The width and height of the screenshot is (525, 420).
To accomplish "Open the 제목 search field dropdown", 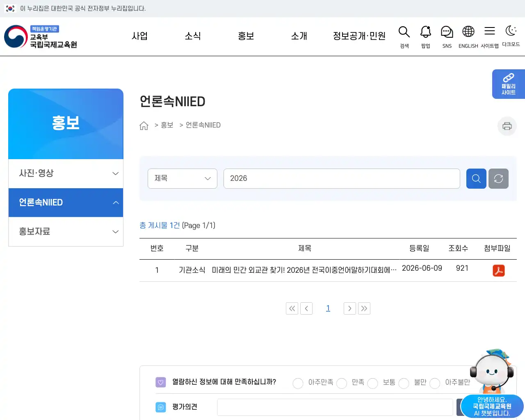I will click(183, 178).
